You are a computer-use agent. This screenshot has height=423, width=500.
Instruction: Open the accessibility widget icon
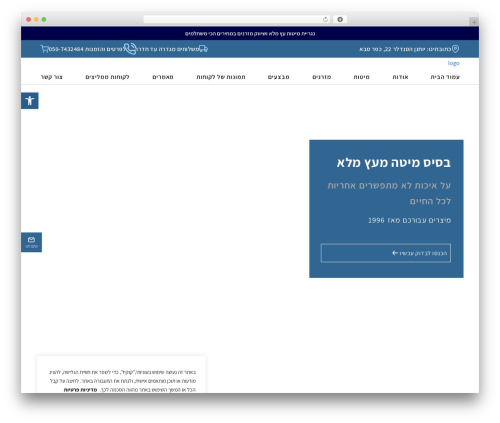pyautogui.click(x=30, y=101)
